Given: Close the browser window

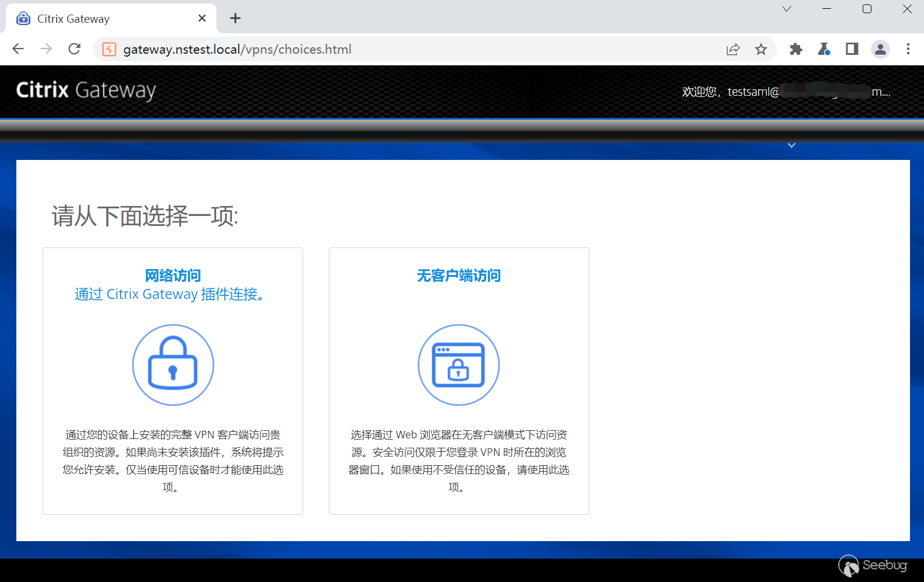Looking at the screenshot, I should (907, 9).
